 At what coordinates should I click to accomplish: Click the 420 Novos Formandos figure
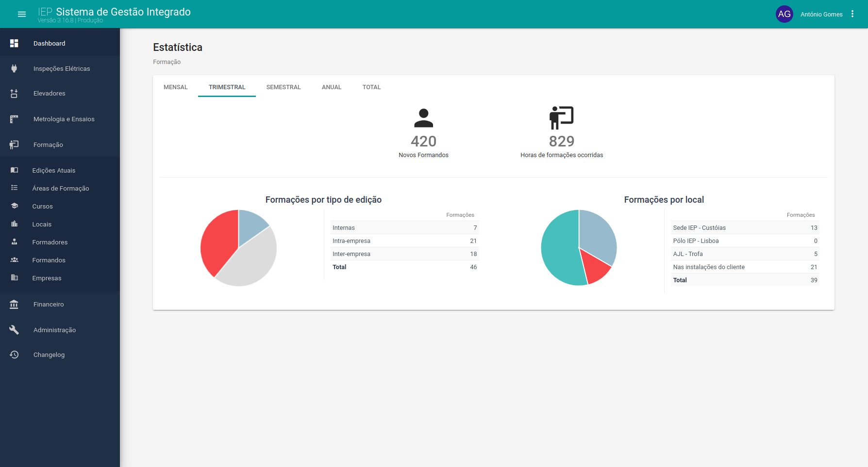click(423, 141)
